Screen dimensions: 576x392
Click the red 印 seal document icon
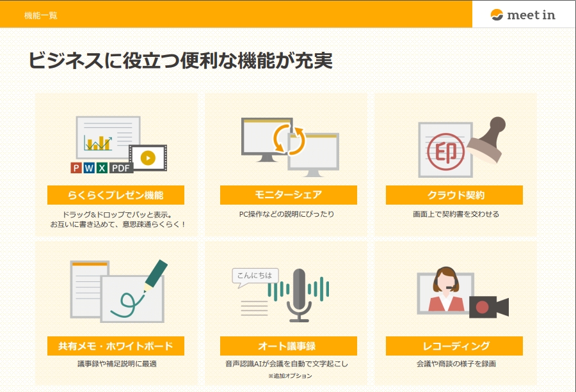point(445,150)
